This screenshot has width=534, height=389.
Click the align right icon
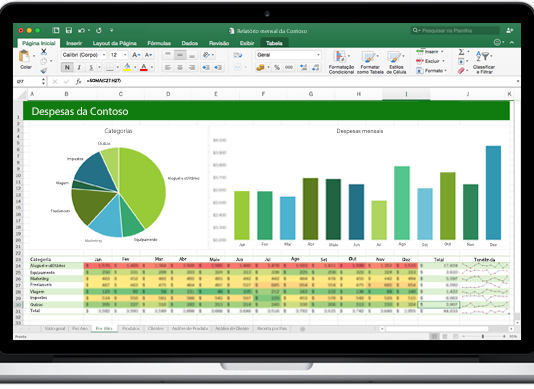pyautogui.click(x=192, y=67)
